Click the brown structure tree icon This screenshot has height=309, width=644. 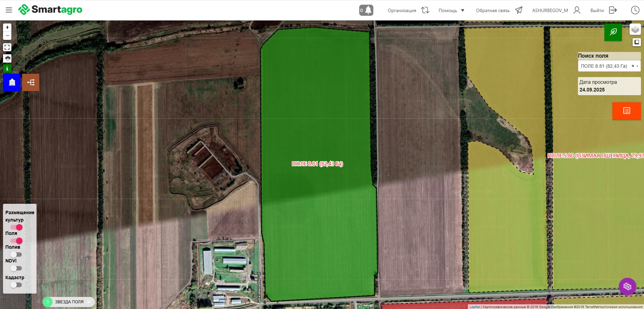point(31,82)
